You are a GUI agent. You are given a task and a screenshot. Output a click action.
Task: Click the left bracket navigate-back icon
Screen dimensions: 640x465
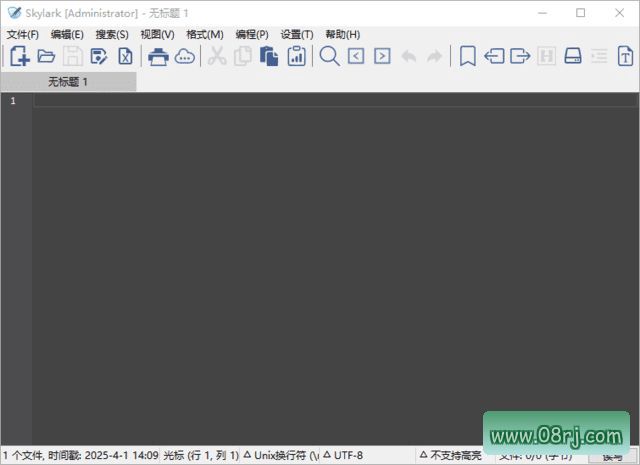point(356,56)
